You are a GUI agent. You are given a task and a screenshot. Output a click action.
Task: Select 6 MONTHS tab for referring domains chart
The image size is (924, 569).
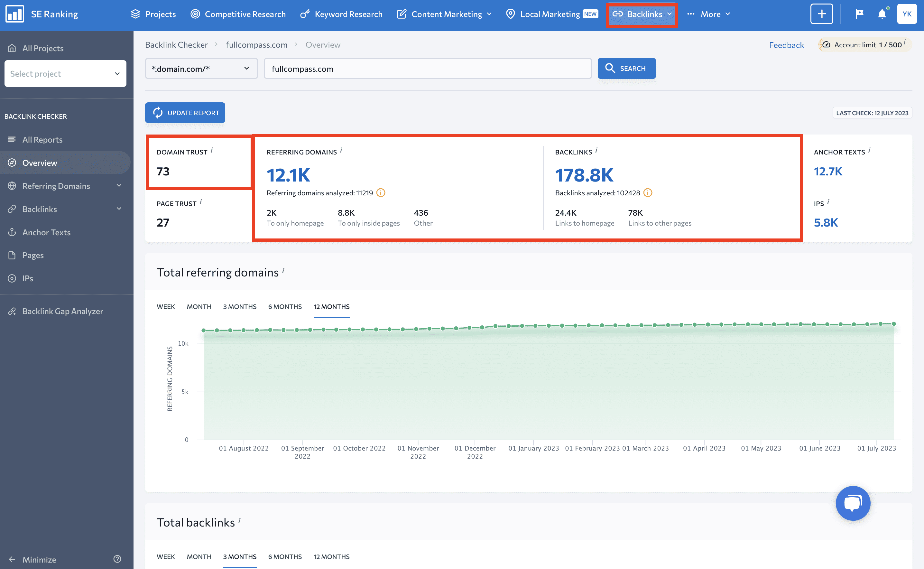pos(285,307)
